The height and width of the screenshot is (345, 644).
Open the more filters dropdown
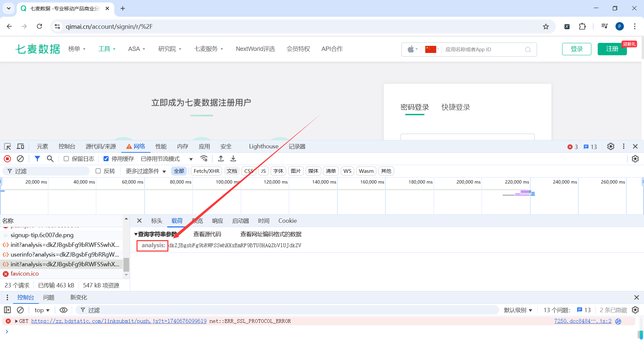pyautogui.click(x=146, y=171)
